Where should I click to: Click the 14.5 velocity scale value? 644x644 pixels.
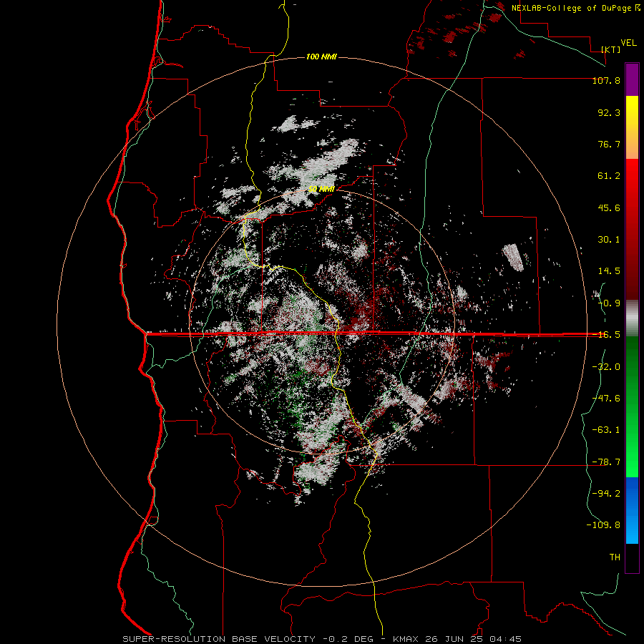pos(609,271)
